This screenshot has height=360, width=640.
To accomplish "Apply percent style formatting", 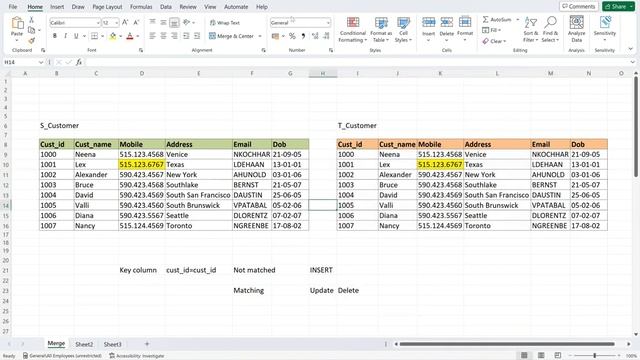I will [292, 36].
